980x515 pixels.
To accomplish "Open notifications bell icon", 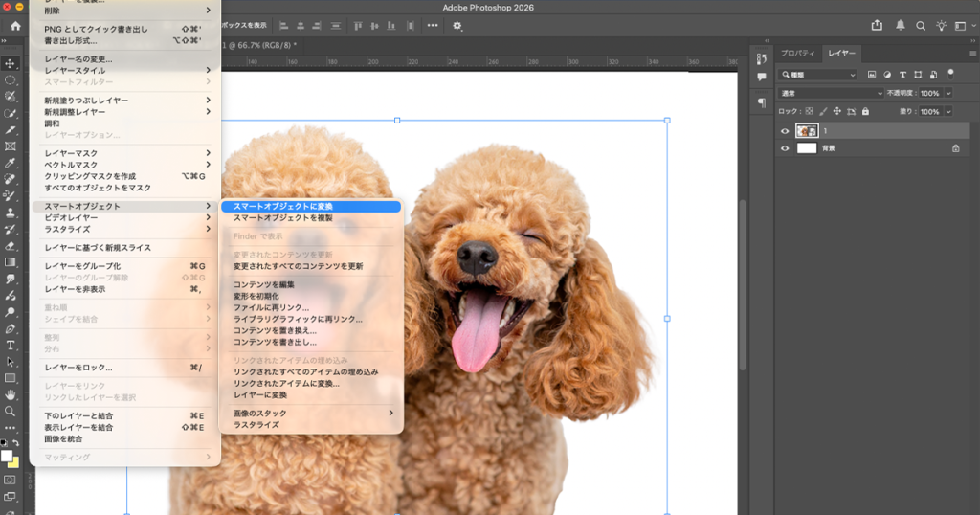I will tap(900, 26).
